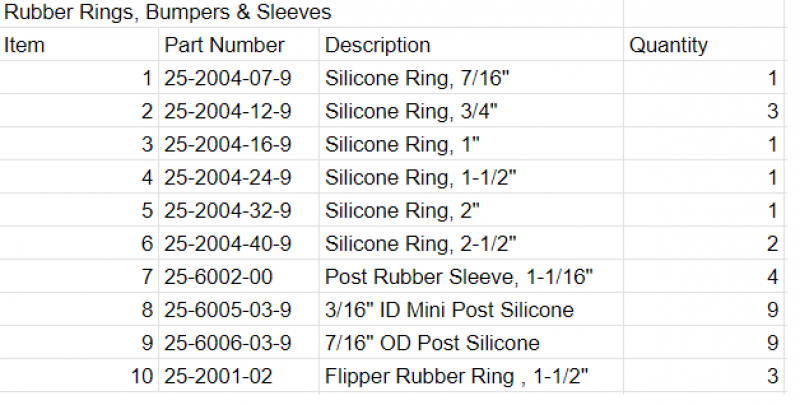The width and height of the screenshot is (800, 405).
Task: Click the 3/16" ID Mini Post Silicone cell
Action: click(x=450, y=310)
